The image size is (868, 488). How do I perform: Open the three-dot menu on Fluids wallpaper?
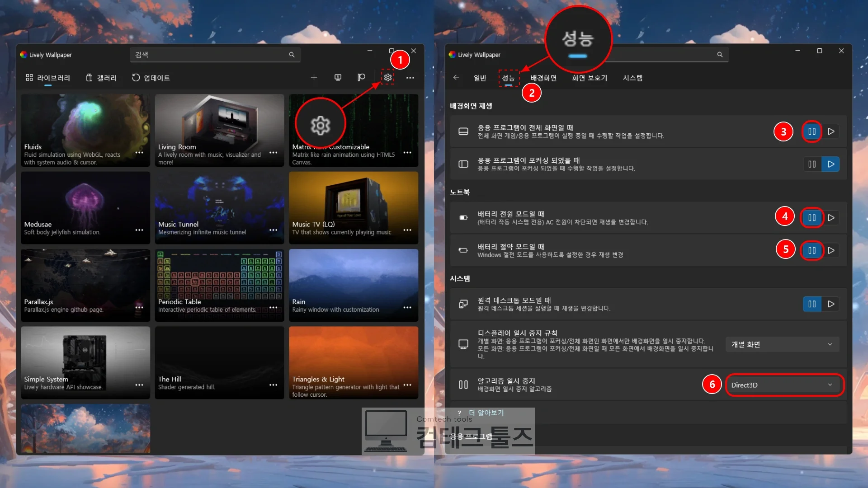pyautogui.click(x=139, y=153)
